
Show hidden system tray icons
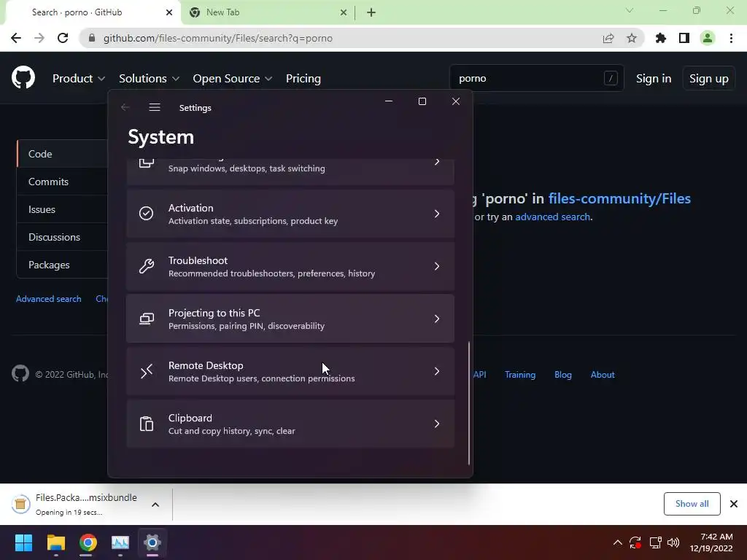617,542
